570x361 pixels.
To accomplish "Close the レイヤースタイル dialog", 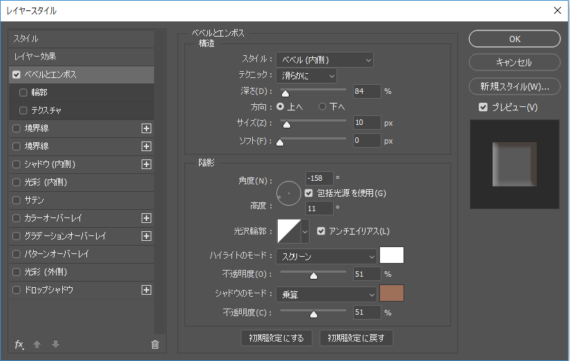I will tap(557, 11).
